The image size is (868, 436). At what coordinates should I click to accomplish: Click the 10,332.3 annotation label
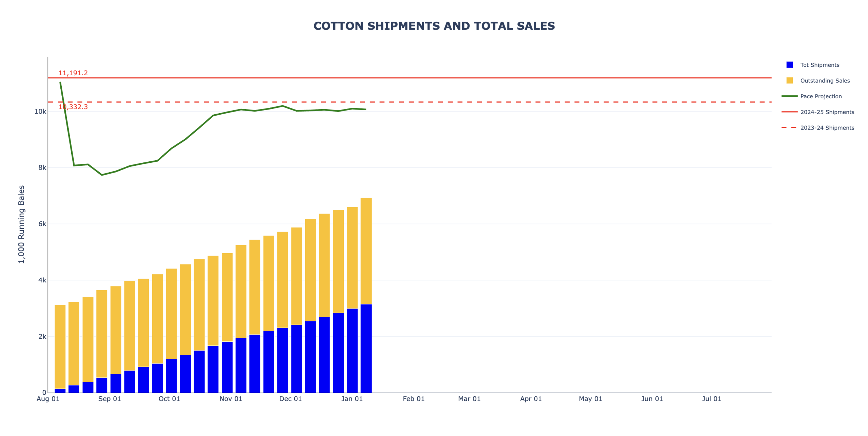point(73,107)
